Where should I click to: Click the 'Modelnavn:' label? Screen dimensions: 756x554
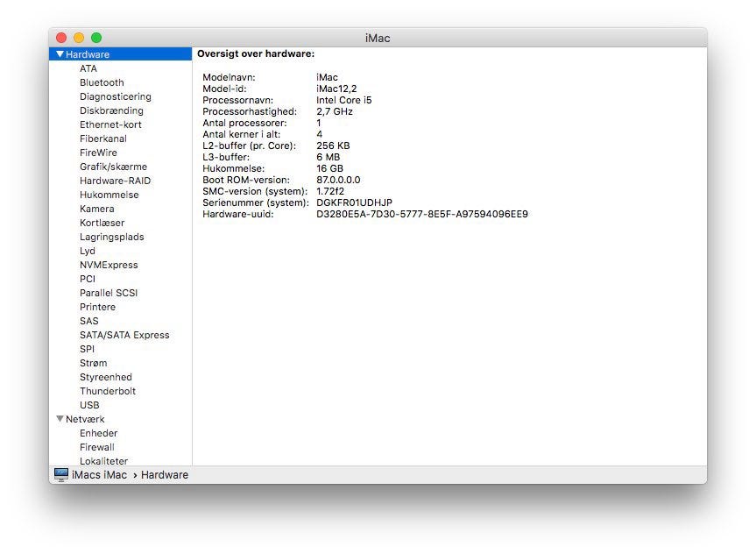click(x=229, y=77)
